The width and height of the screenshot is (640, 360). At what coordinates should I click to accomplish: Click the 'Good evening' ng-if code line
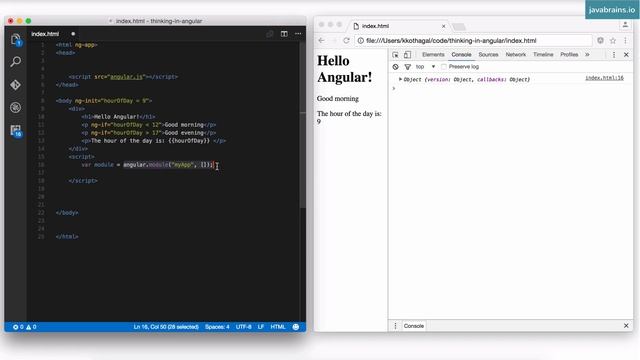point(149,133)
